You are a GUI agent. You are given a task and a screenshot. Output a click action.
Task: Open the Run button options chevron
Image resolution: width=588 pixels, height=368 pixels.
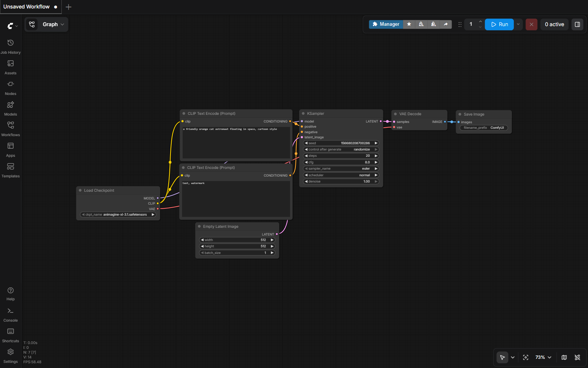pos(518,24)
